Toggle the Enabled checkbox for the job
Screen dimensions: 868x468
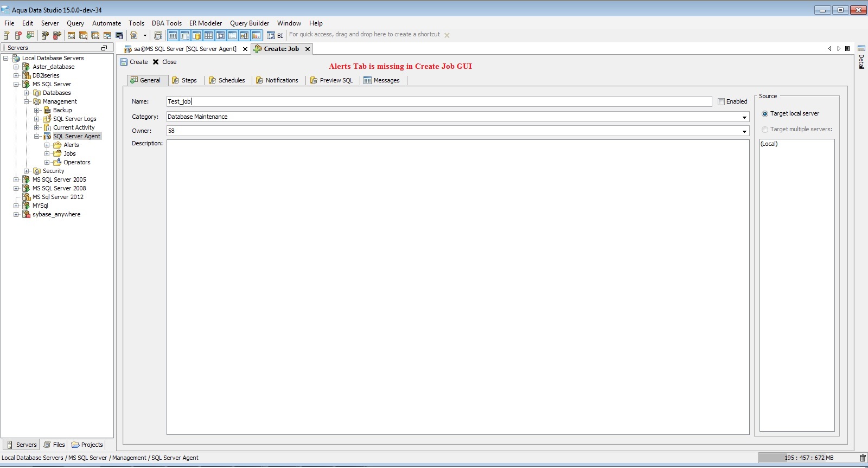721,101
